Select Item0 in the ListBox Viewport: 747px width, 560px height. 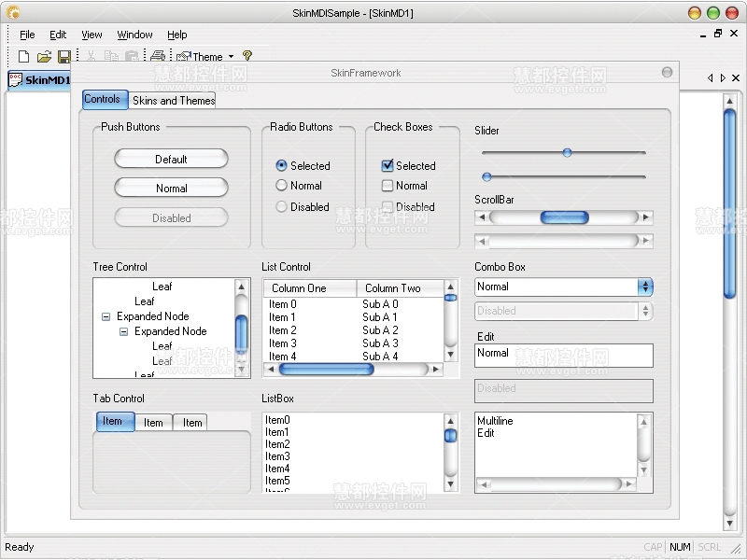[277, 420]
